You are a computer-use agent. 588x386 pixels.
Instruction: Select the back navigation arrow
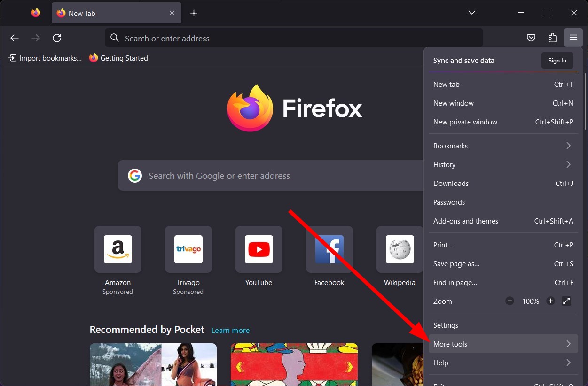(x=14, y=38)
